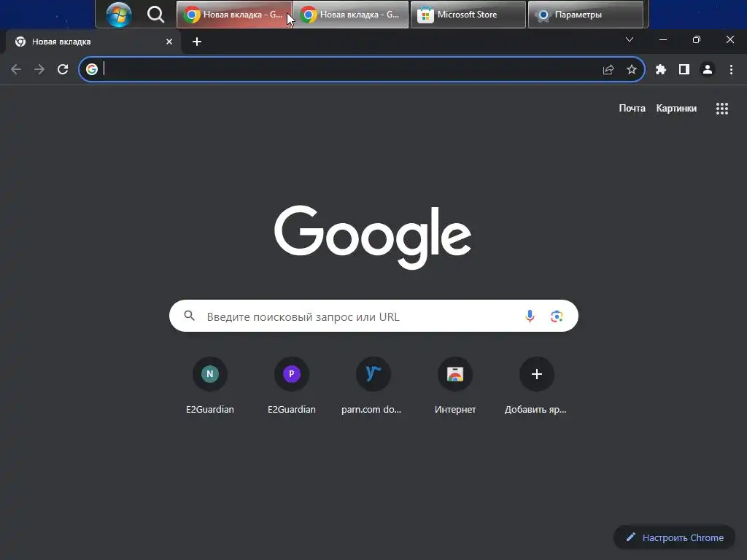Open the taskbar search magnifier
Image resolution: width=747 pixels, height=560 pixels.
click(155, 15)
